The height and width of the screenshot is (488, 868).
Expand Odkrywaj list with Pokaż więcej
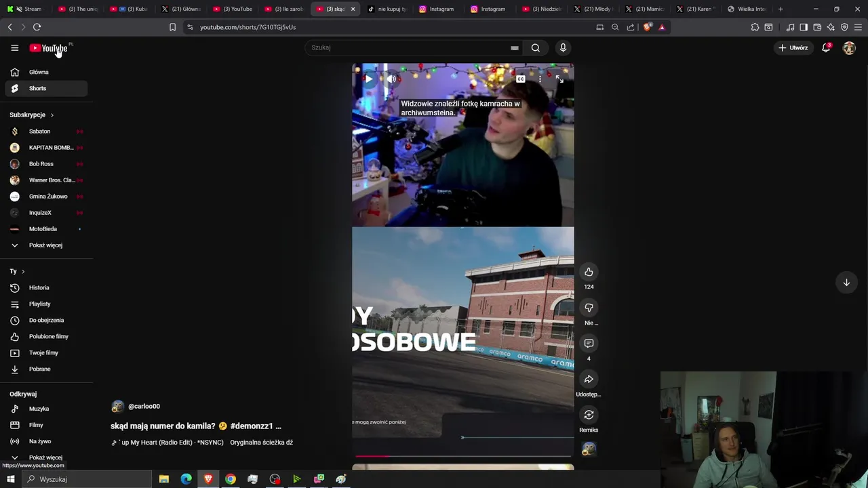45,457
